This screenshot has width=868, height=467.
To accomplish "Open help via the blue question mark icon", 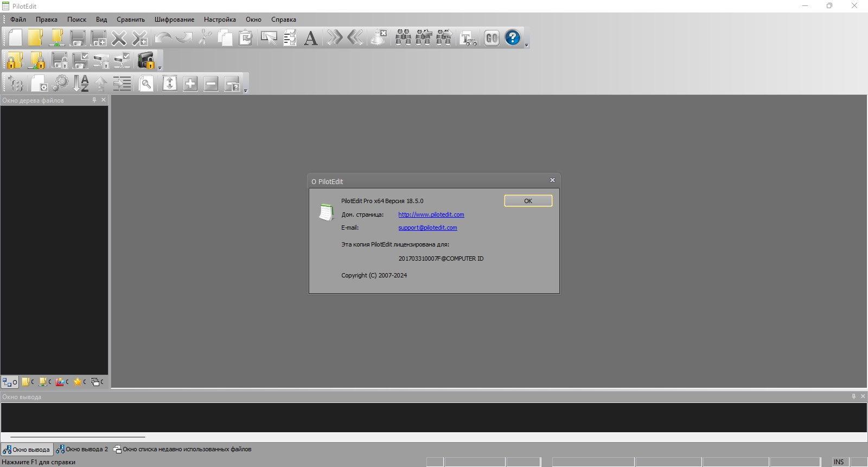I will [x=513, y=37].
